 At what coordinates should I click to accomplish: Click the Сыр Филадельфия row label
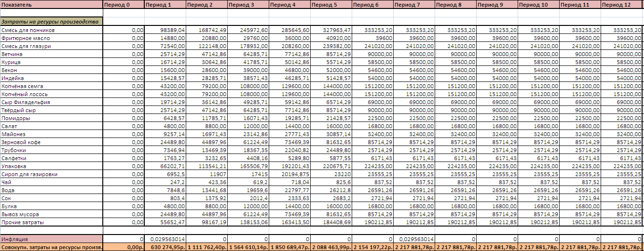51,102
